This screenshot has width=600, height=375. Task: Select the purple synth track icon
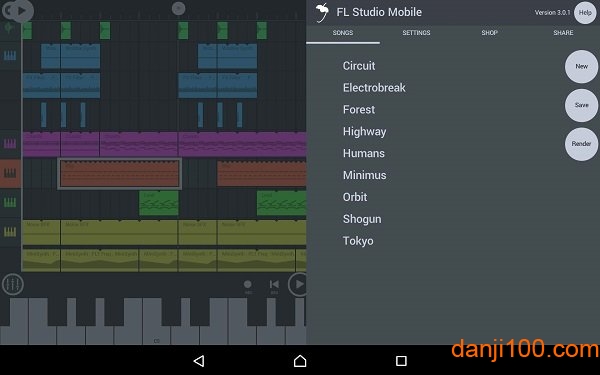(10, 144)
